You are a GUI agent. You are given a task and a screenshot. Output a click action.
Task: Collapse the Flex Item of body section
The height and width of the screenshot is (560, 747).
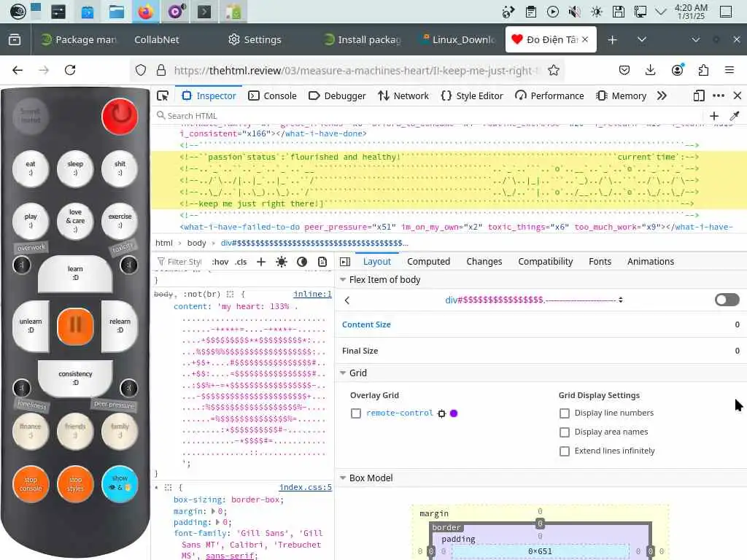click(343, 279)
